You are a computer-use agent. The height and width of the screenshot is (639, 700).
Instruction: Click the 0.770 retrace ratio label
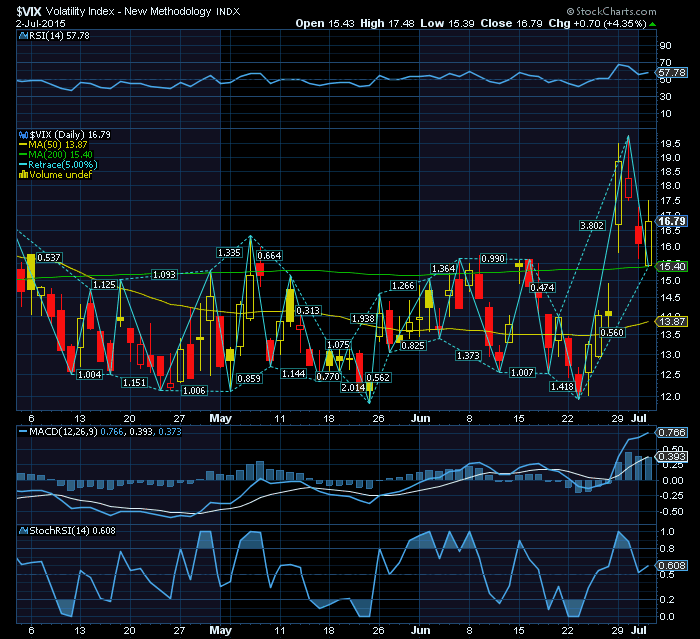[328, 377]
